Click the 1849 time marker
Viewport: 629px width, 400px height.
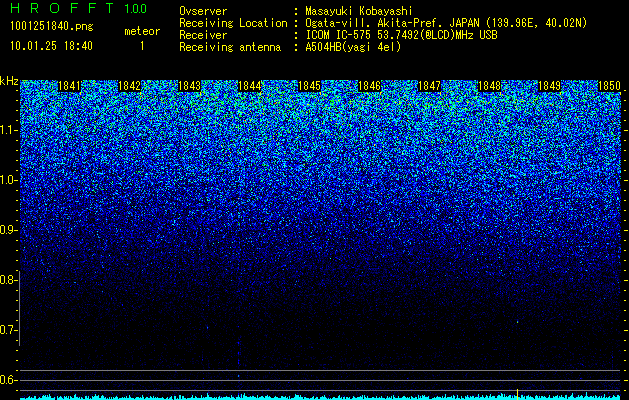tap(550, 86)
